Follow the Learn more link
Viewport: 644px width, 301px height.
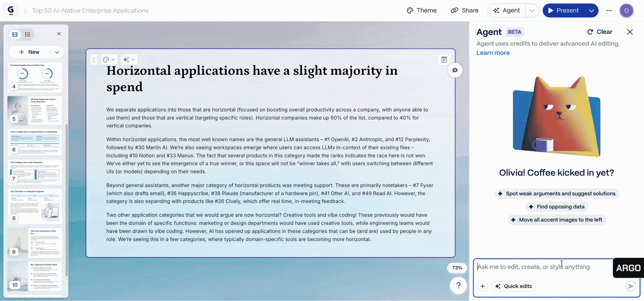493,53
